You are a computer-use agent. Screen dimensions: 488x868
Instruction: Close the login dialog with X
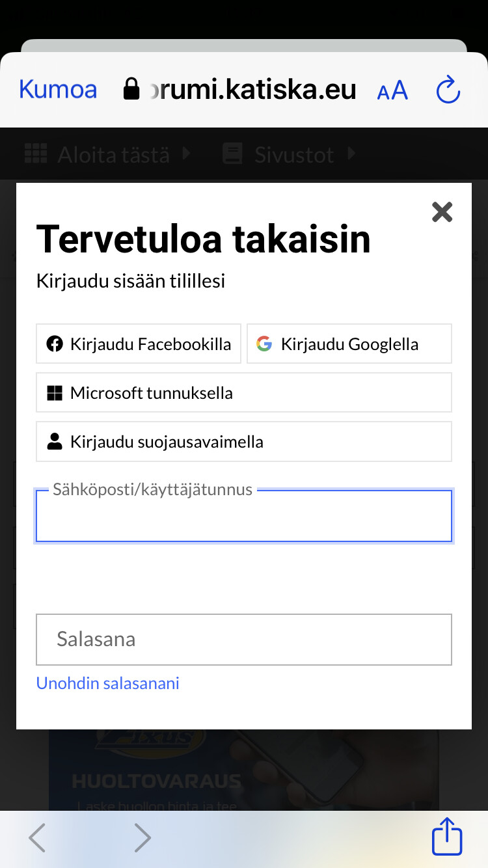pyautogui.click(x=442, y=212)
